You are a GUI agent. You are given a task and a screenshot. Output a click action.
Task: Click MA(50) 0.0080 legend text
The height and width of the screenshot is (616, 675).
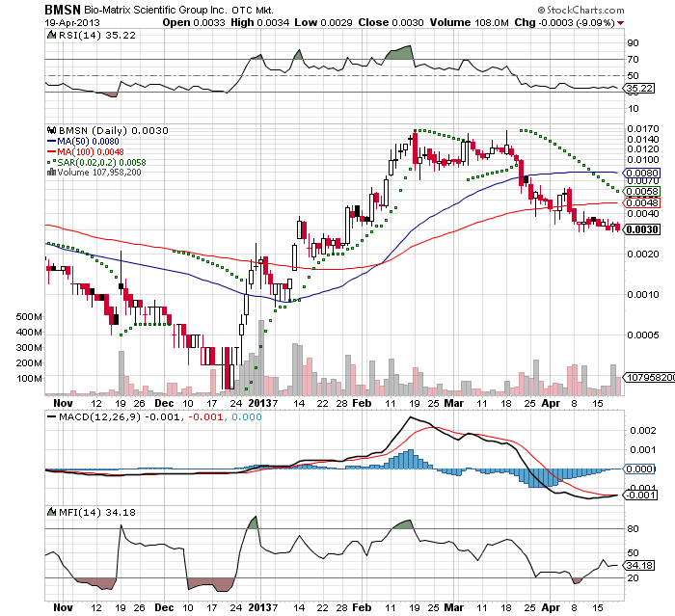88,141
